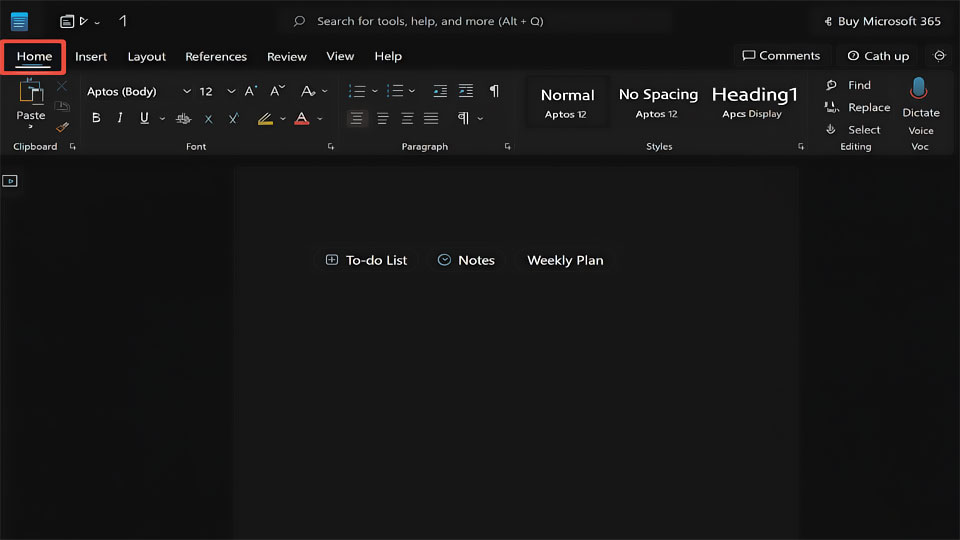Expand the bullet list style dropdown arrow

pos(375,91)
